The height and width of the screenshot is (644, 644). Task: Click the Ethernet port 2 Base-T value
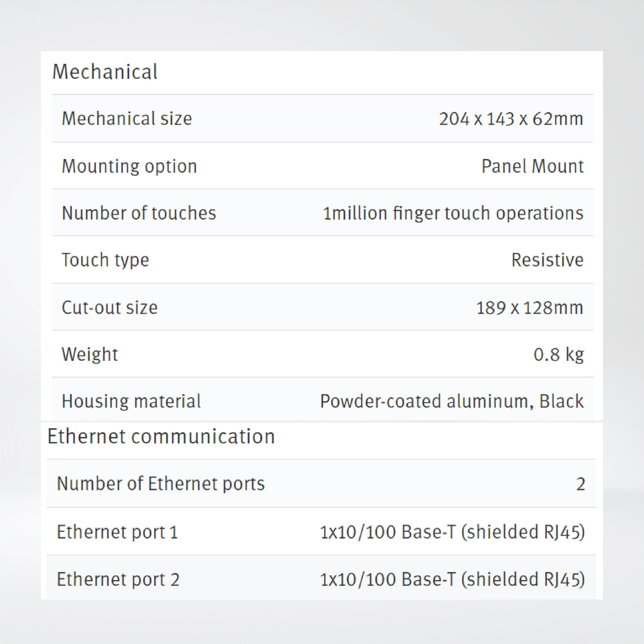(x=452, y=579)
